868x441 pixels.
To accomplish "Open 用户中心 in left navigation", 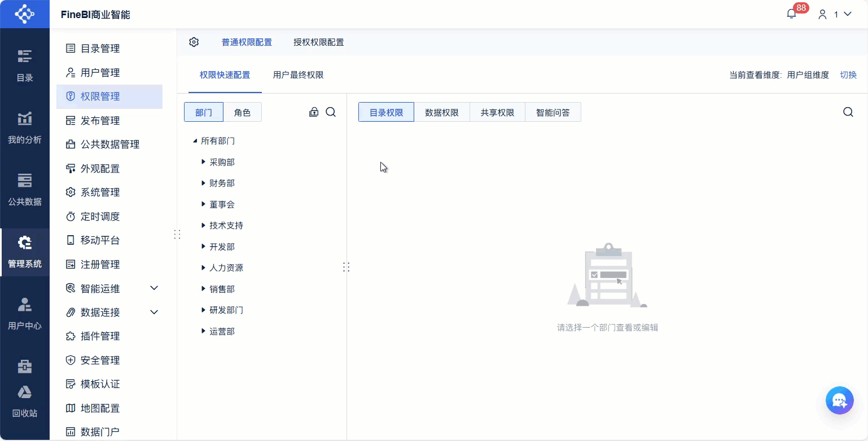I will (x=25, y=314).
